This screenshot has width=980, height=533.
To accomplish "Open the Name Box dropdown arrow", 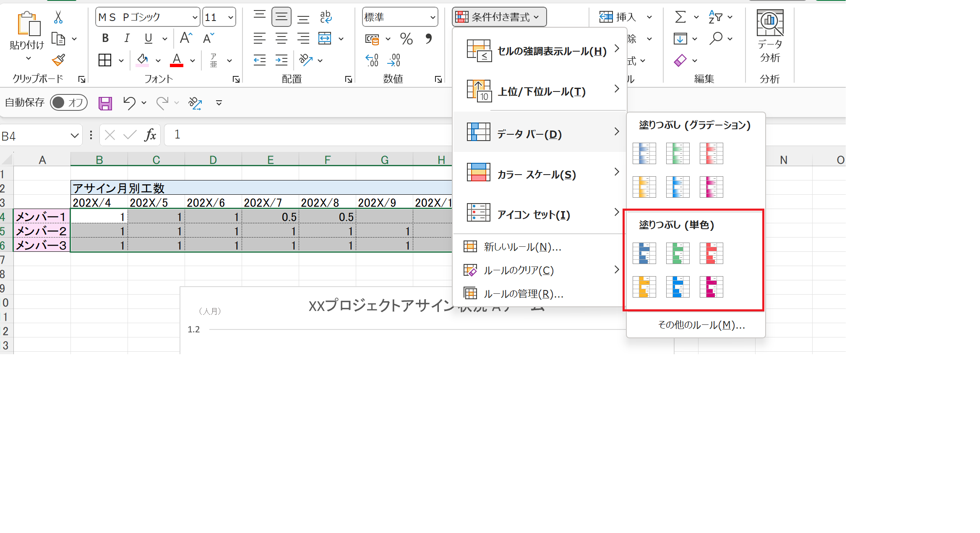I will (x=74, y=136).
